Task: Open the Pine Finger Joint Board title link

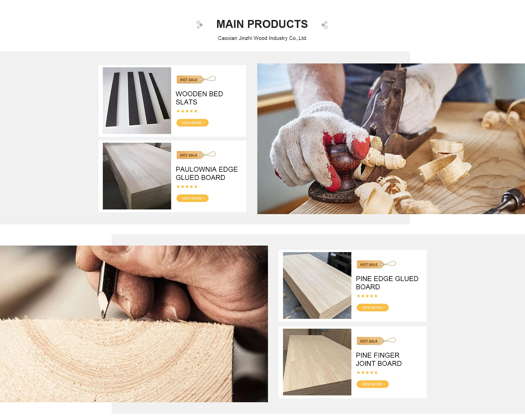Action: (378, 359)
